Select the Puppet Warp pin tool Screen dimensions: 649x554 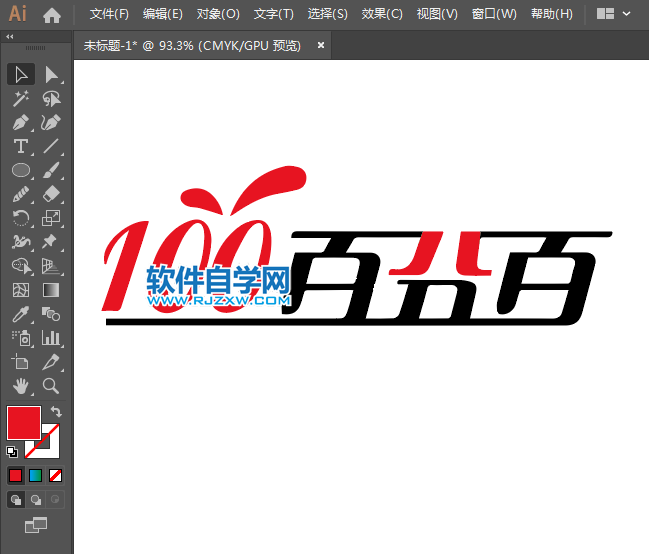51,242
